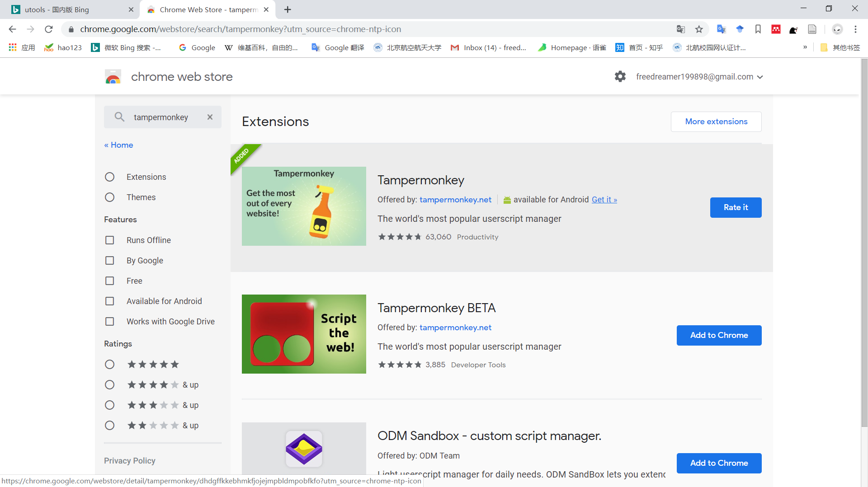Click the translate-page icon in the address bar

pyautogui.click(x=681, y=29)
